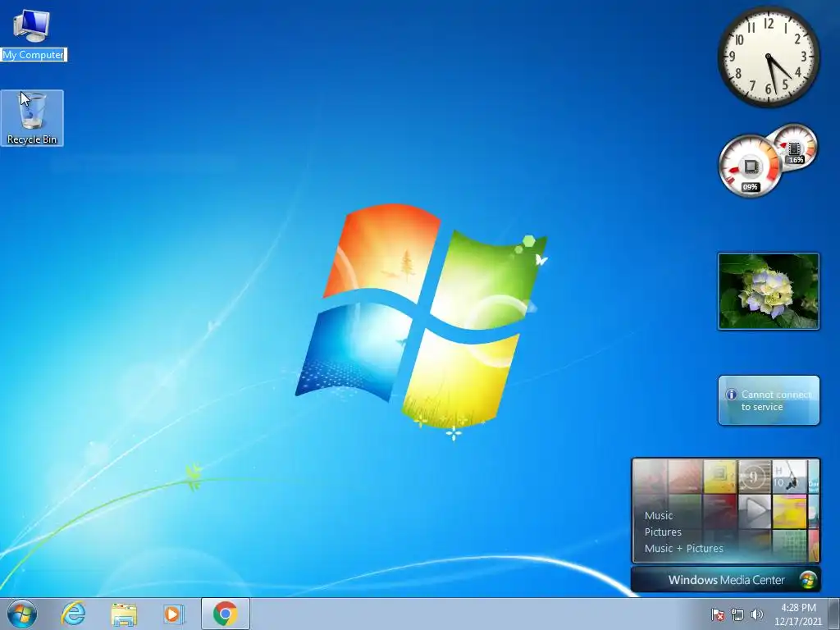Click the volume speaker tray icon
Screen dimensions: 840x630
[757, 614]
